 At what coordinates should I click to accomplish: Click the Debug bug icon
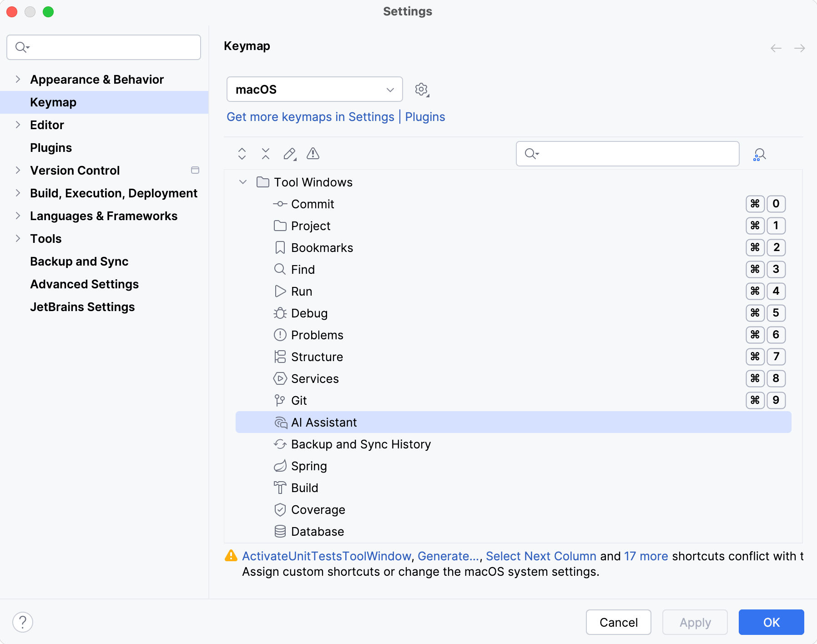coord(280,313)
